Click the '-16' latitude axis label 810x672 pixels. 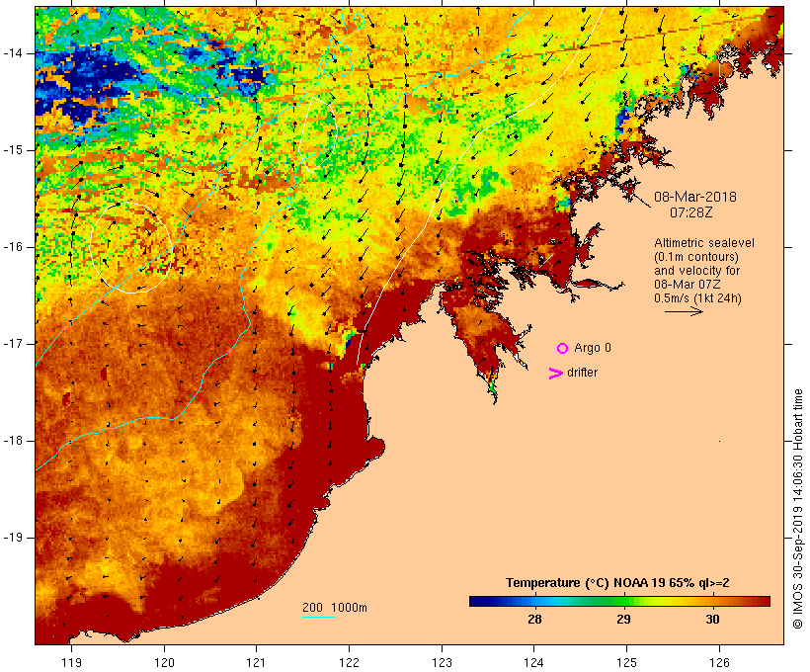pos(13,247)
